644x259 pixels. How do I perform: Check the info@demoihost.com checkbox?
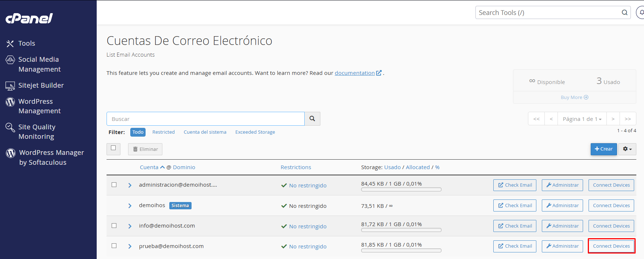[x=114, y=226]
